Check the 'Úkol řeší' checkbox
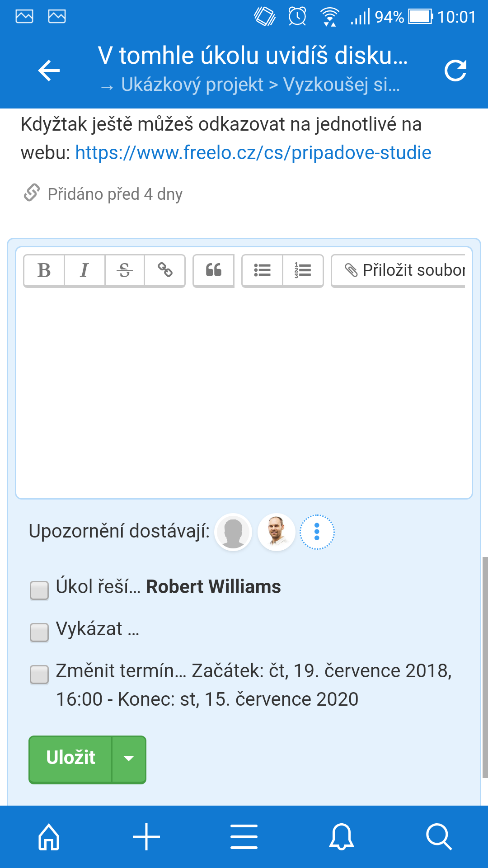This screenshot has height=868, width=488. point(39,590)
